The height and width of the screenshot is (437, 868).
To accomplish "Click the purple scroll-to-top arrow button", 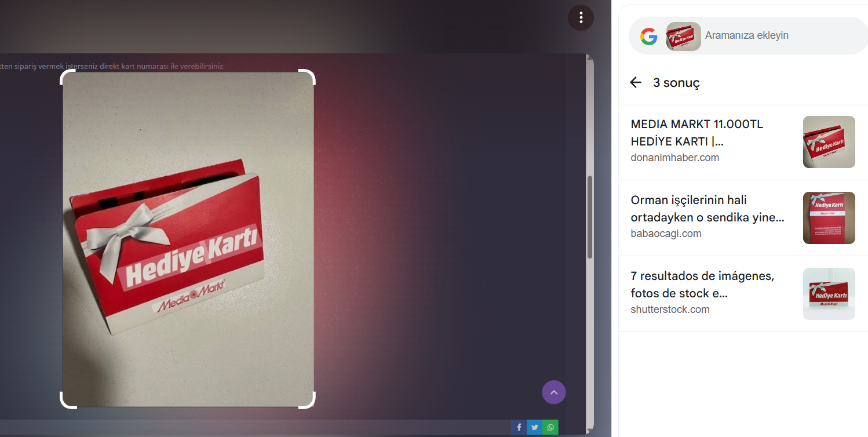I will [553, 392].
